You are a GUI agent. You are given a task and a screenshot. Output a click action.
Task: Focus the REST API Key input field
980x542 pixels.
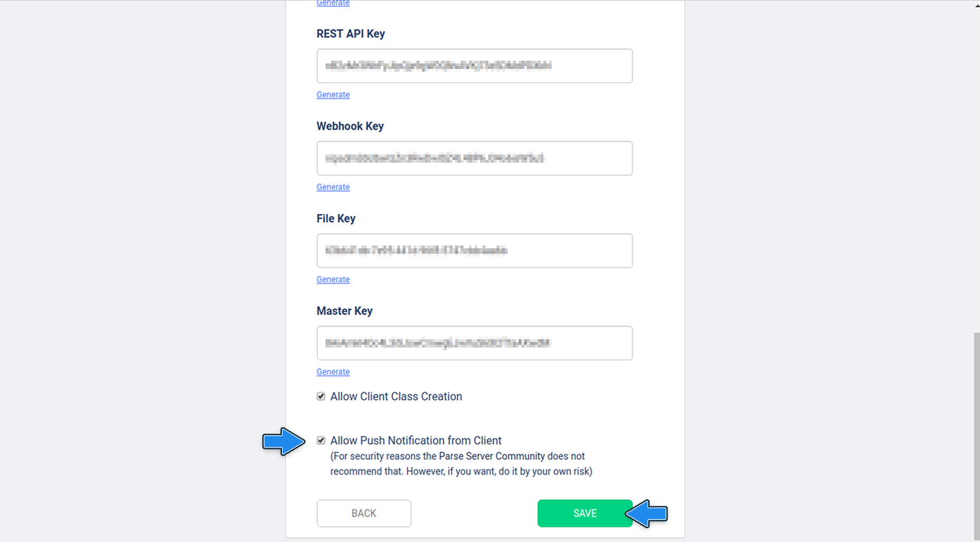pos(474,66)
